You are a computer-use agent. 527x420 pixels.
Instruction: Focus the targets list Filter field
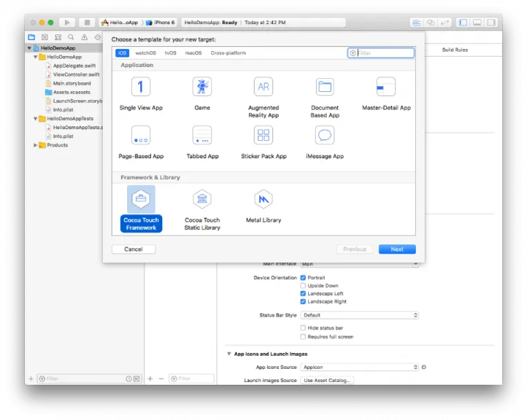[191, 379]
